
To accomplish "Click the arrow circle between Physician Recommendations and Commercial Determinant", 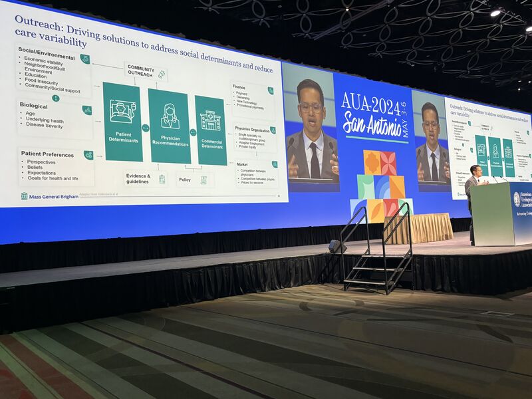I will point(193,132).
